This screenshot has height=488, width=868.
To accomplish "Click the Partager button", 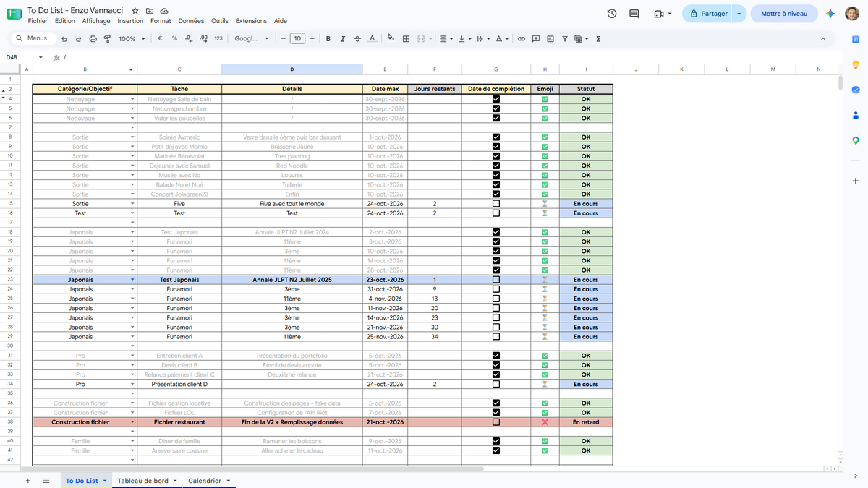I will (x=707, y=14).
